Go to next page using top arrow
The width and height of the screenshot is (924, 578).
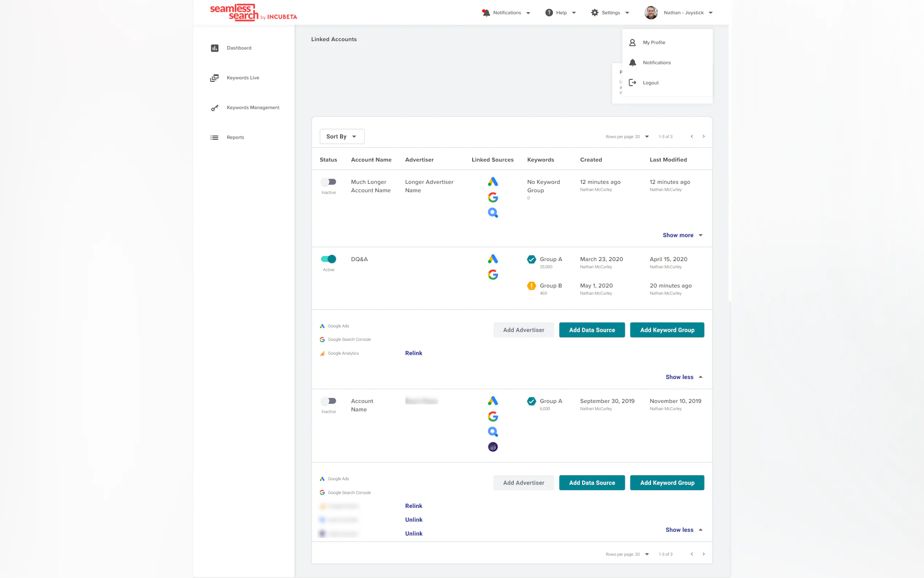pyautogui.click(x=703, y=136)
